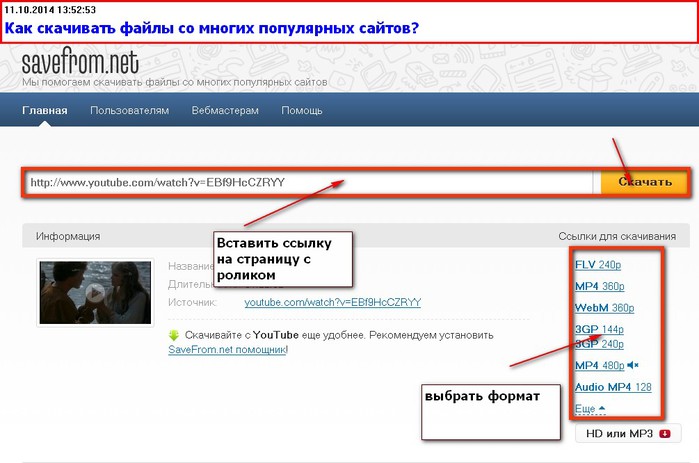The height and width of the screenshot is (463, 699).
Task: Download FLV 240p format
Action: point(598,265)
